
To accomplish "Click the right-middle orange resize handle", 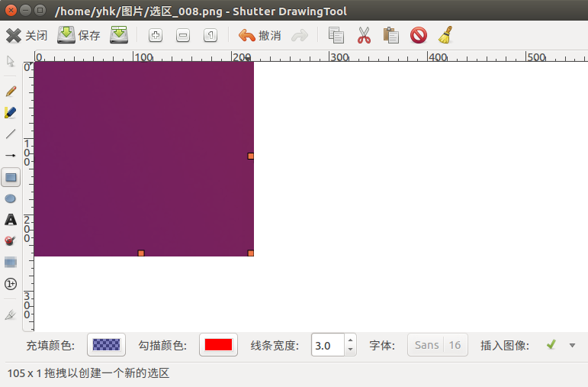I will (x=250, y=156).
